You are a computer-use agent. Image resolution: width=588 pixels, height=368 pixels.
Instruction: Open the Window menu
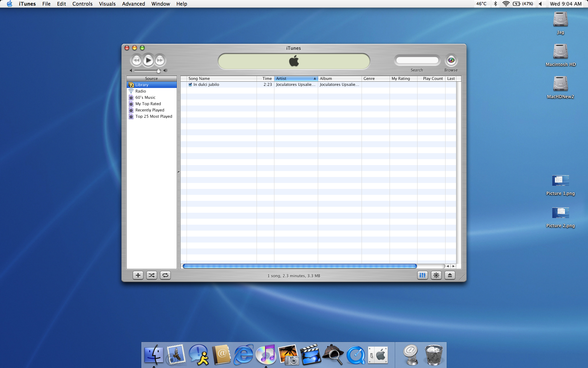click(161, 4)
